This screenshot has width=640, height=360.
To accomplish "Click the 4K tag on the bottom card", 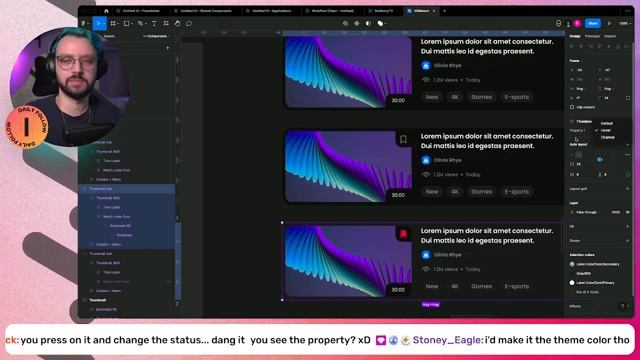I will click(x=455, y=287).
